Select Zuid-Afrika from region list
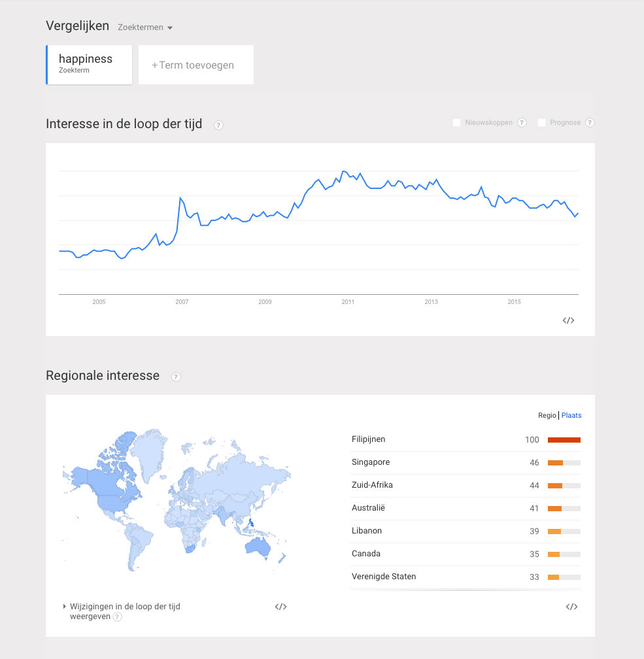 point(372,485)
